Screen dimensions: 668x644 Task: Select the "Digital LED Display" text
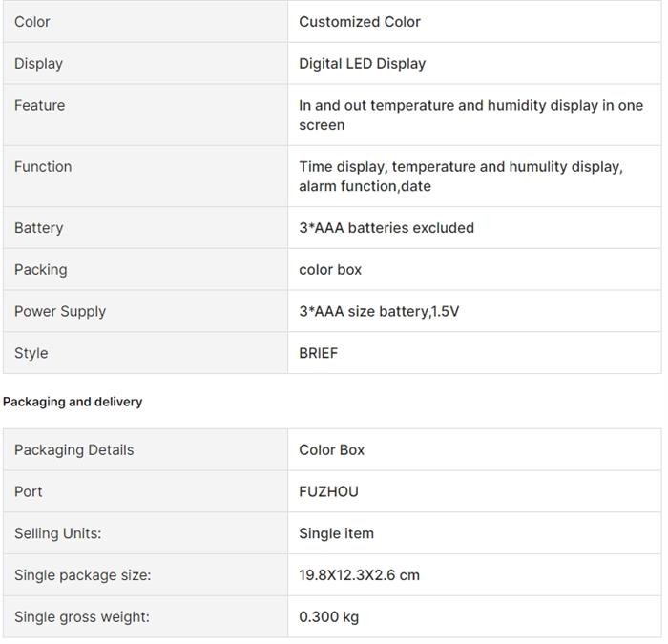click(x=363, y=64)
